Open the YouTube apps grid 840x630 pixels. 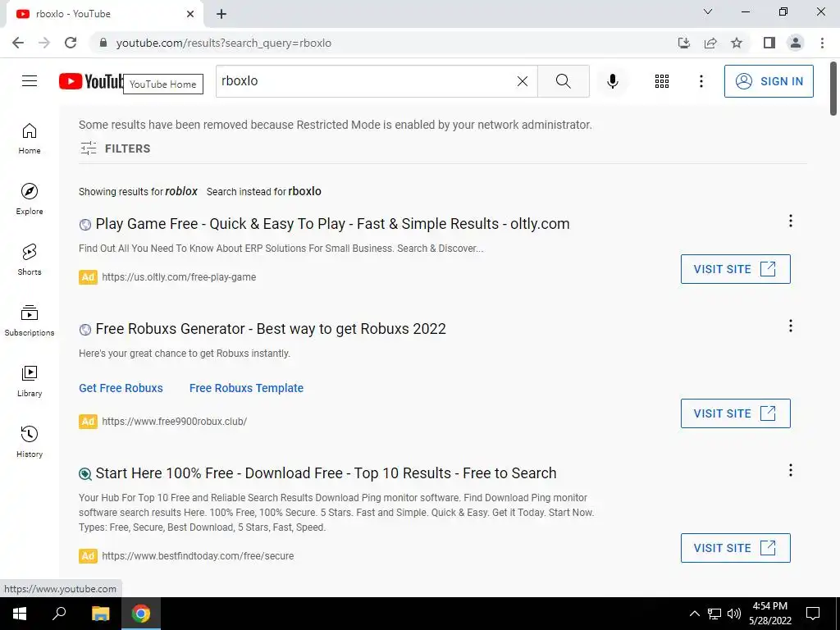(662, 81)
